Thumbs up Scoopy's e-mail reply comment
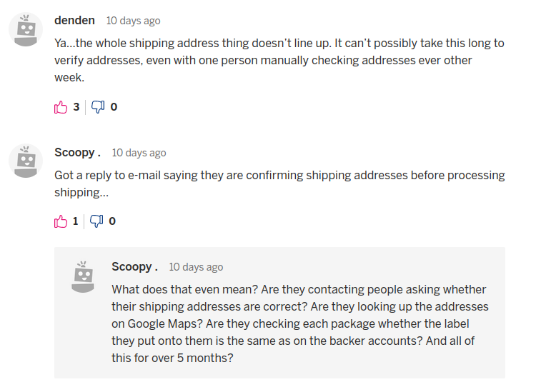The image size is (541, 392). [x=61, y=221]
